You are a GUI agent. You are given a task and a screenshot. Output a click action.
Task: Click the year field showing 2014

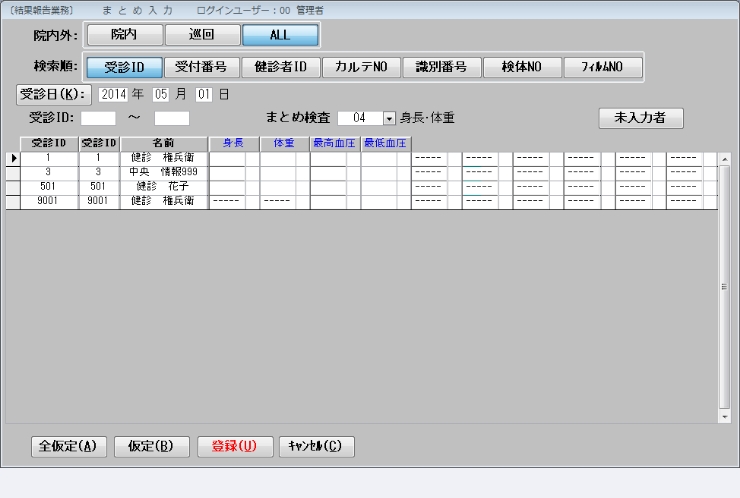[114, 94]
